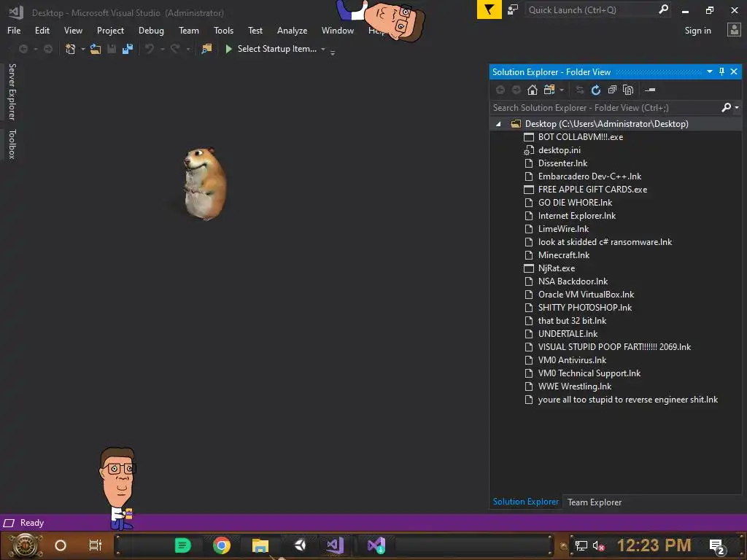The image size is (747, 560).
Task: Select FREE APPLE GIFT CARDS.exe file
Action: point(592,190)
